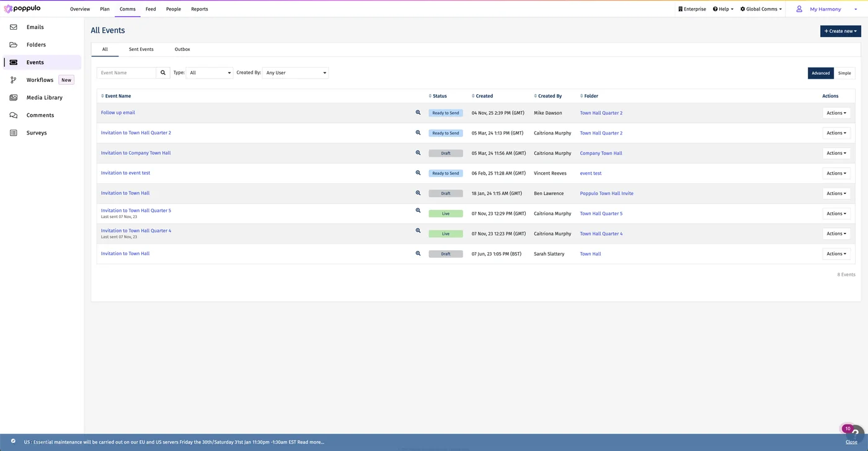
Task: Open the Created By user dropdown
Action: click(x=295, y=72)
